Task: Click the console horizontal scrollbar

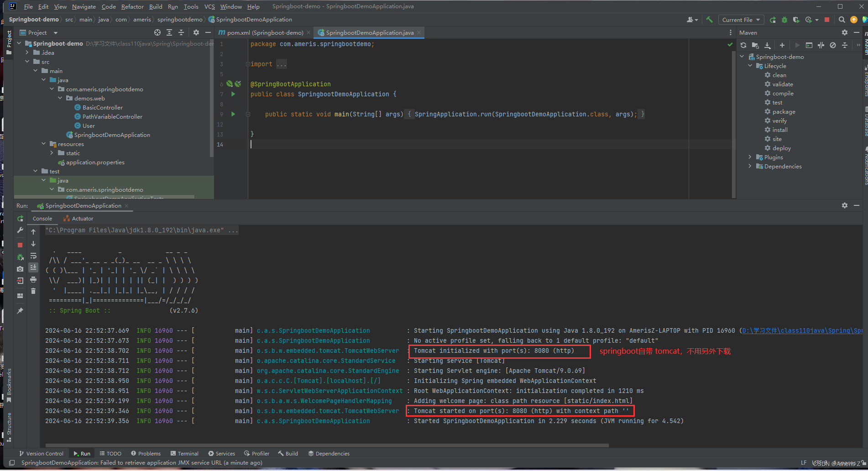Action: (x=327, y=445)
